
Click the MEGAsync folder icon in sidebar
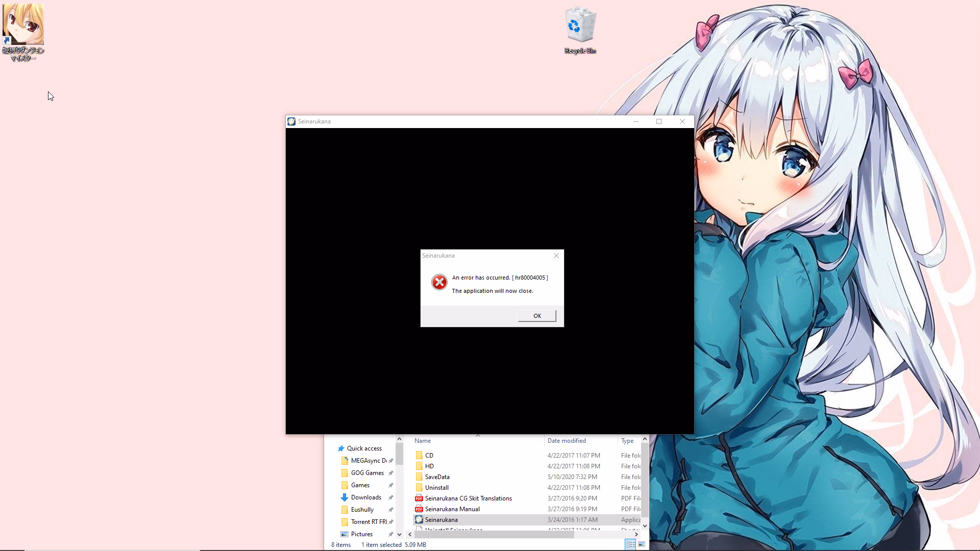click(x=345, y=461)
